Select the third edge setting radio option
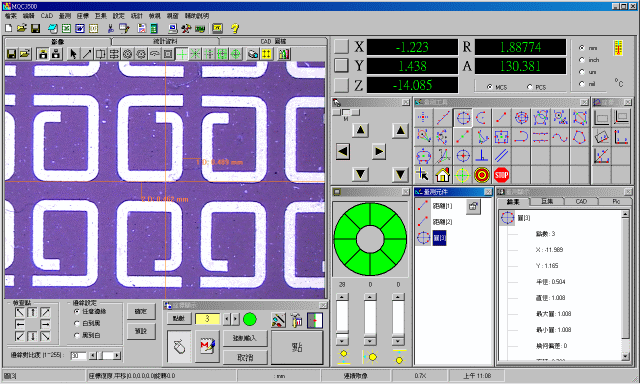Viewport: 640px width, 384px height. [x=77, y=335]
